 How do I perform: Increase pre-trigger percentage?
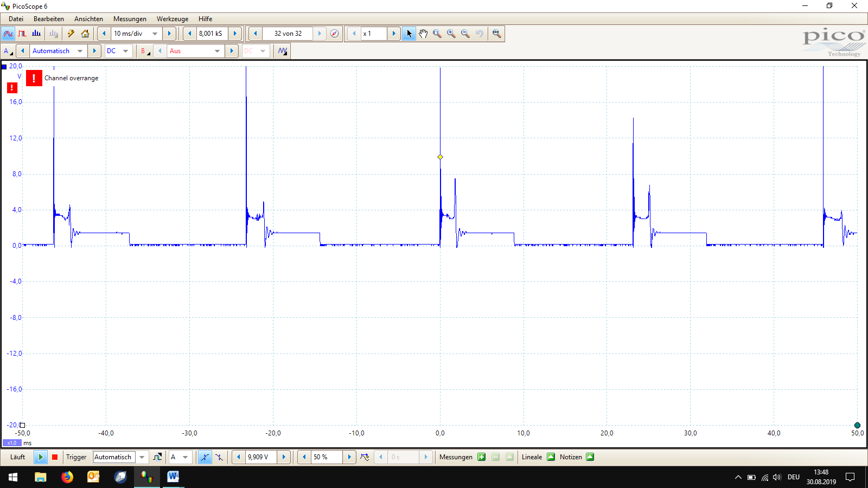349,457
